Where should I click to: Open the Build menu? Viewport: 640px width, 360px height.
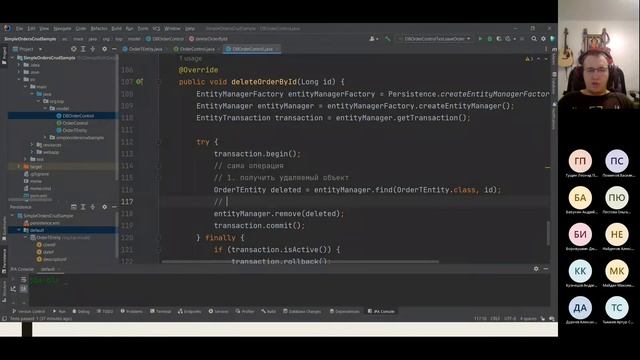point(116,29)
